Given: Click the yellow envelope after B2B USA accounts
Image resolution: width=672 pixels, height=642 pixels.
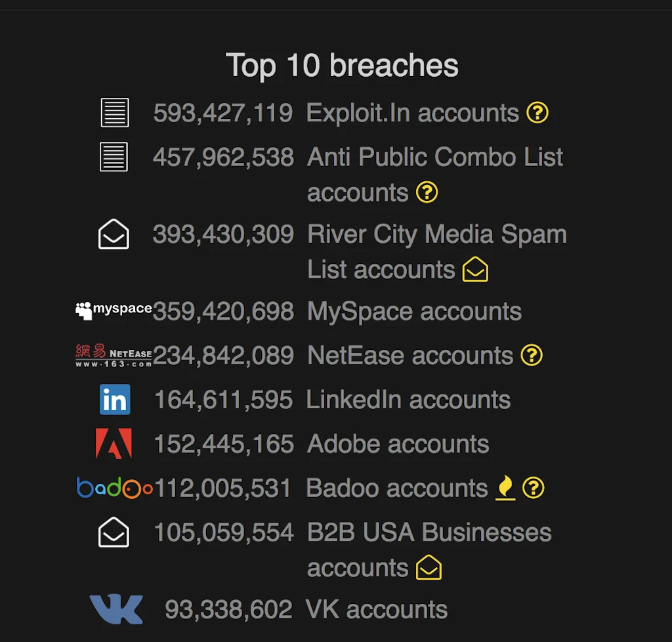Looking at the screenshot, I should [430, 567].
